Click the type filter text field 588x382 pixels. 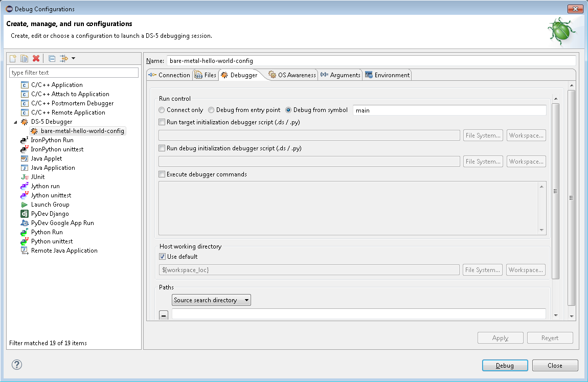(x=74, y=73)
